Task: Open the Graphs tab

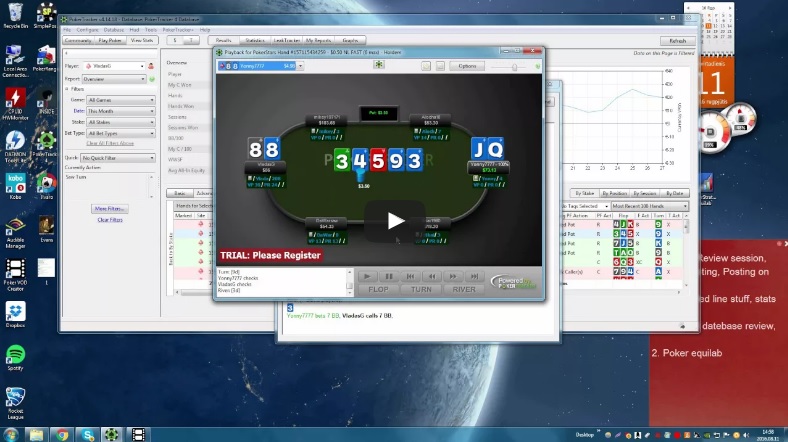Action: tap(350, 40)
